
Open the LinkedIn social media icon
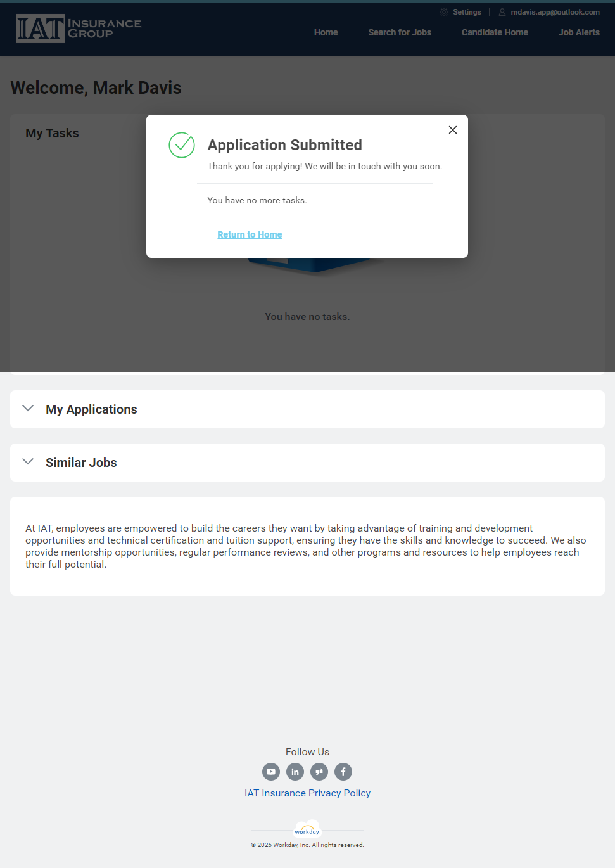[x=295, y=772]
